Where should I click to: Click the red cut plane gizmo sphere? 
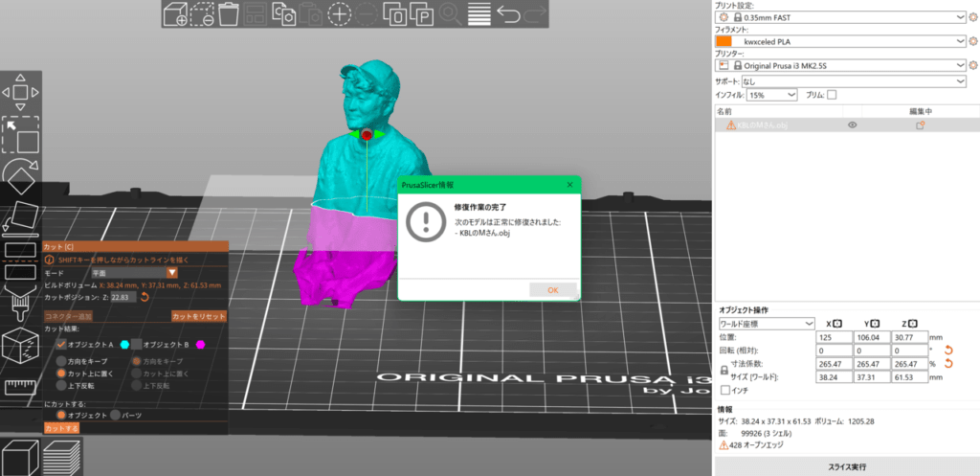[367, 134]
